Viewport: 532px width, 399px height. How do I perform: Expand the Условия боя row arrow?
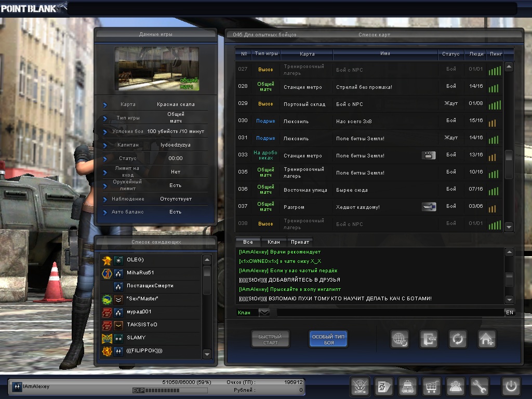(105, 132)
